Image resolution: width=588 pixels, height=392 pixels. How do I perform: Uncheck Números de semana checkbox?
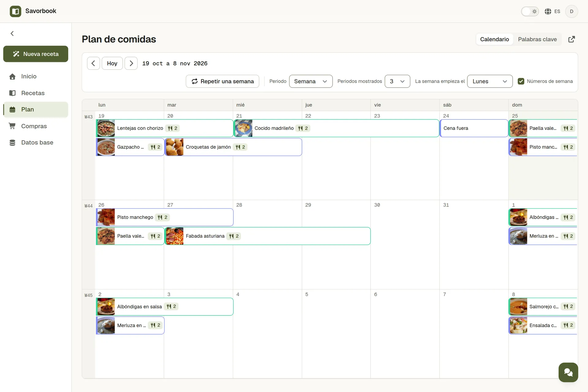pos(521,81)
